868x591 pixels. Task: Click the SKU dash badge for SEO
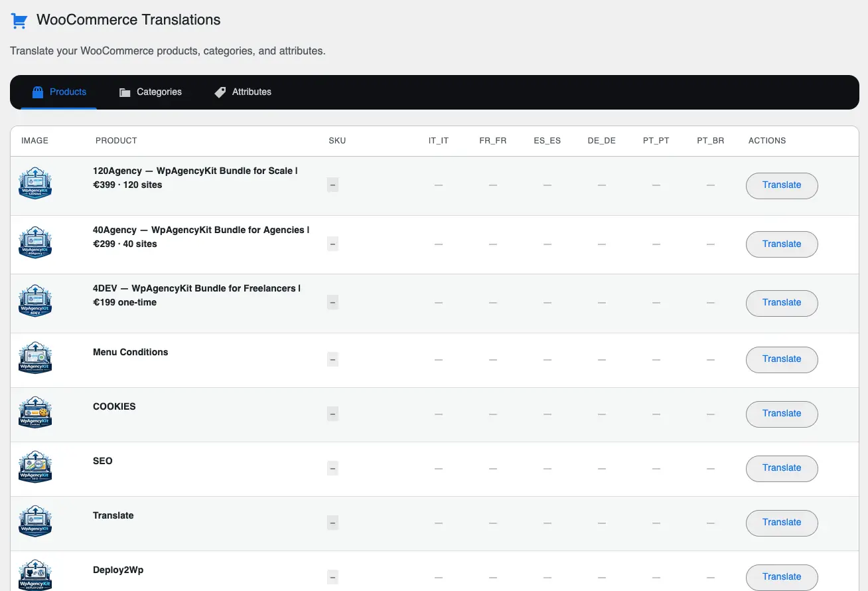point(333,468)
